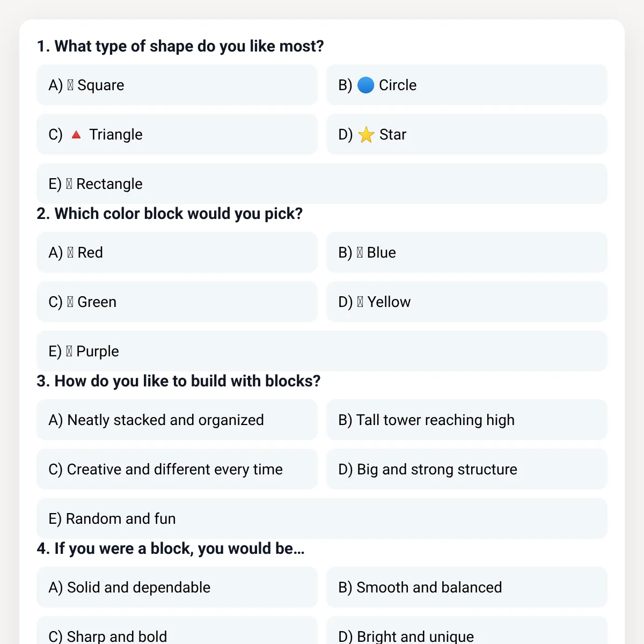The image size is (644, 644).
Task: Select Random and fun answer
Action: (x=322, y=518)
